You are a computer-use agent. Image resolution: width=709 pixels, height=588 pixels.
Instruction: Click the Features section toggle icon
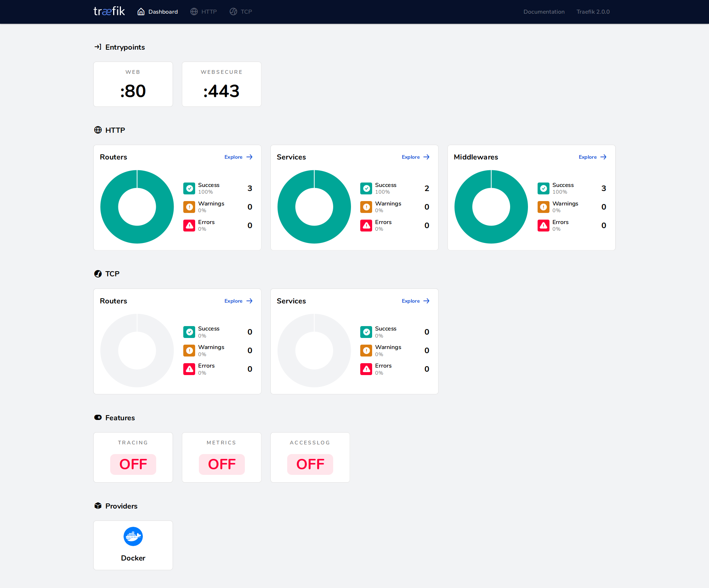(98, 417)
